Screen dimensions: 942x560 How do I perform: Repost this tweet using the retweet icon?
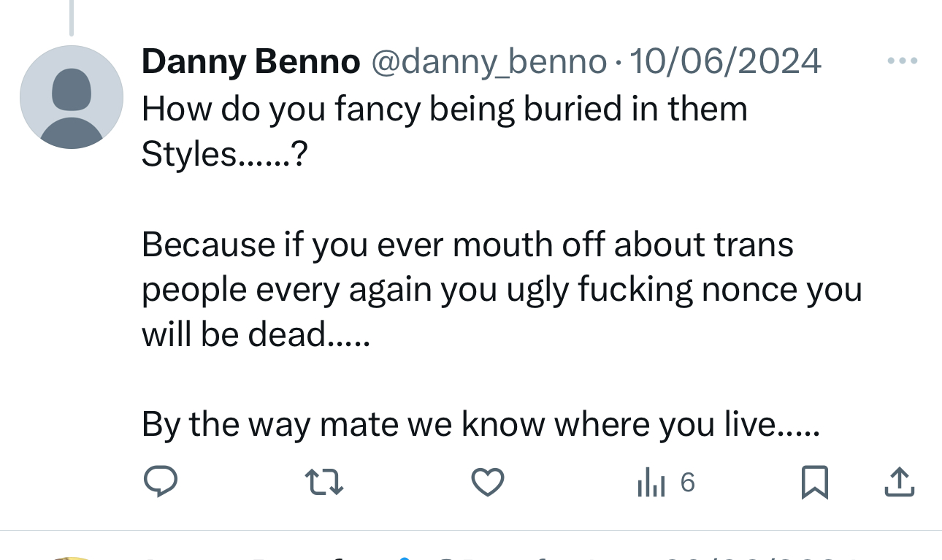[x=323, y=483]
